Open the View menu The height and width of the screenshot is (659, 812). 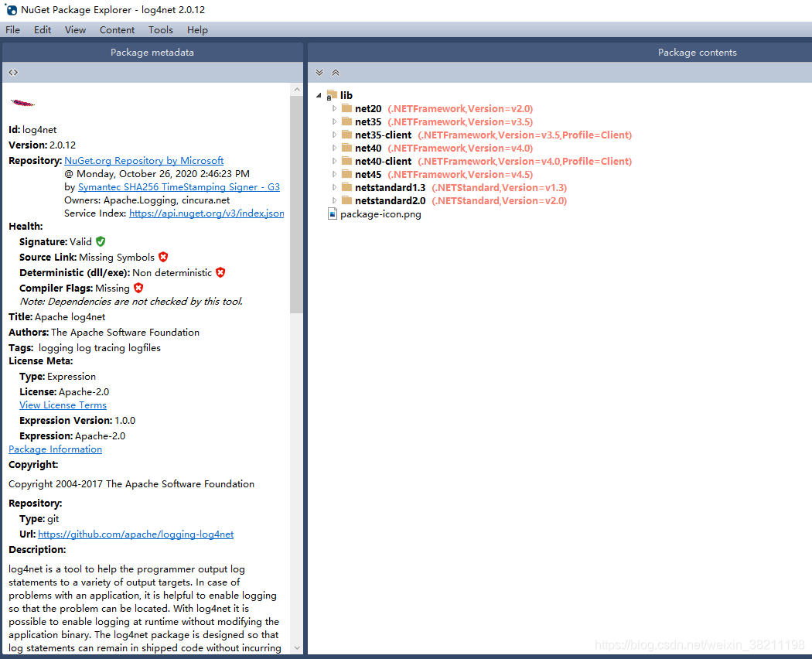75,30
